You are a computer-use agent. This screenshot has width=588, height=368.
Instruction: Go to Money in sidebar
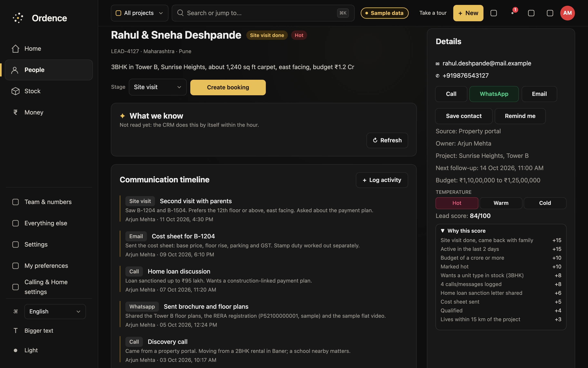(x=49, y=112)
